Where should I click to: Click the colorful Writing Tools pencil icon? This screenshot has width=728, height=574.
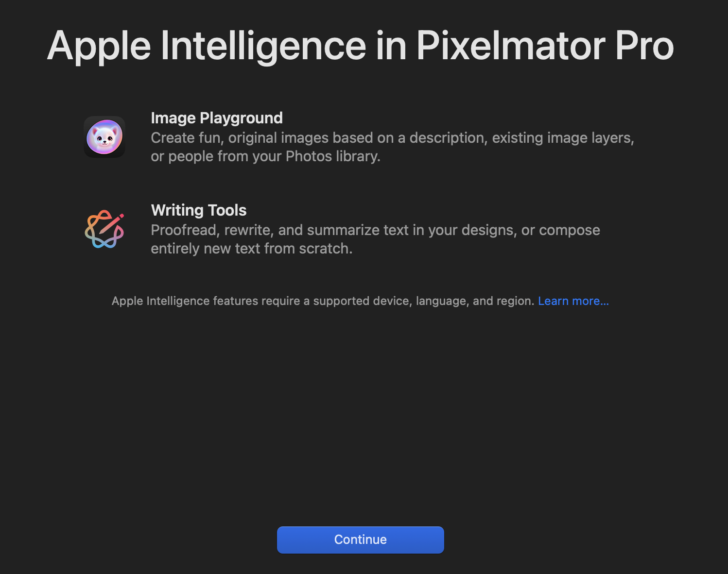click(x=104, y=229)
